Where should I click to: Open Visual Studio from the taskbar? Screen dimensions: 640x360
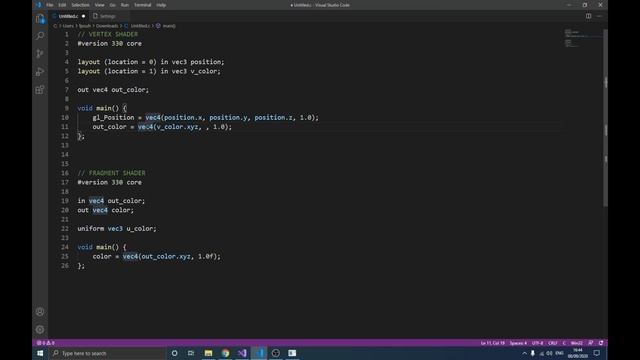pos(242,353)
